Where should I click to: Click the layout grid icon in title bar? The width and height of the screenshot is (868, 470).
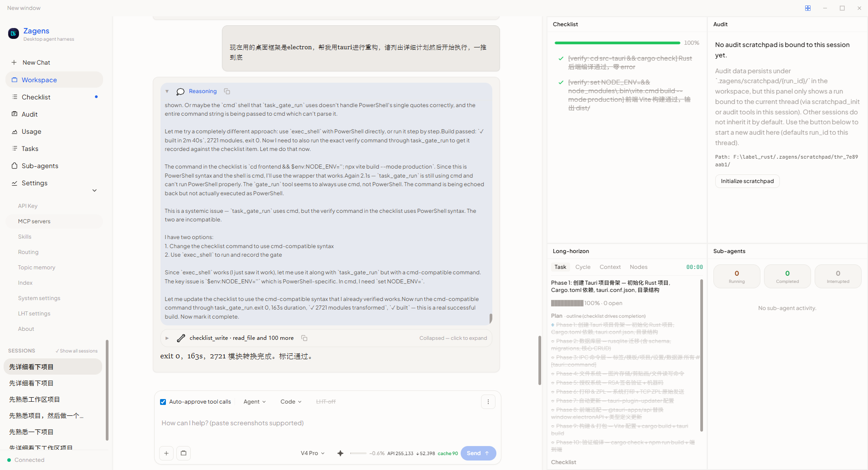tap(808, 8)
